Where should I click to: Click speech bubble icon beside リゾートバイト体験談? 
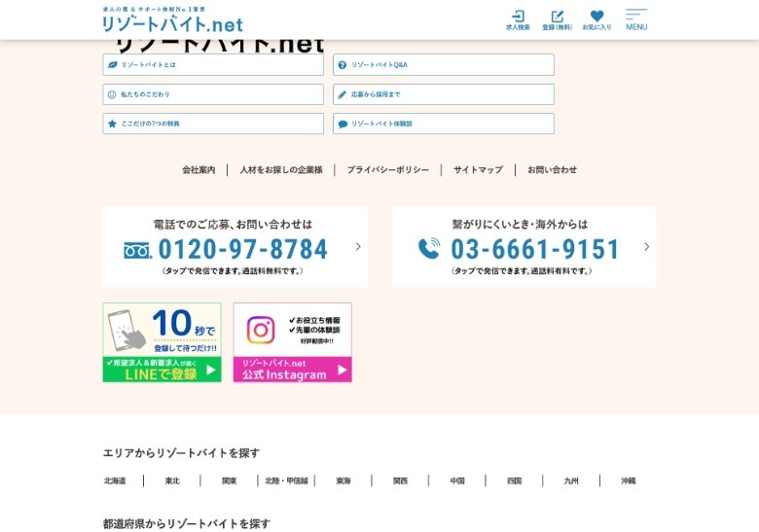(x=343, y=124)
